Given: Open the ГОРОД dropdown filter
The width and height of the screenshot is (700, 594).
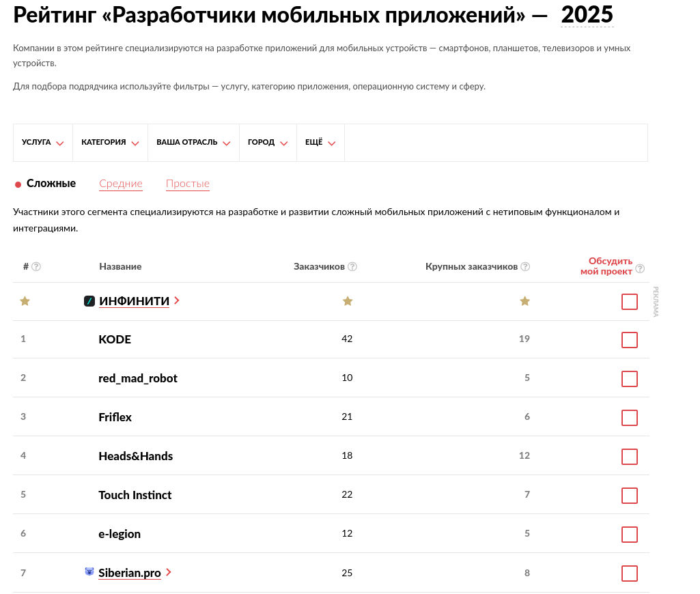Looking at the screenshot, I should pyautogui.click(x=268, y=143).
